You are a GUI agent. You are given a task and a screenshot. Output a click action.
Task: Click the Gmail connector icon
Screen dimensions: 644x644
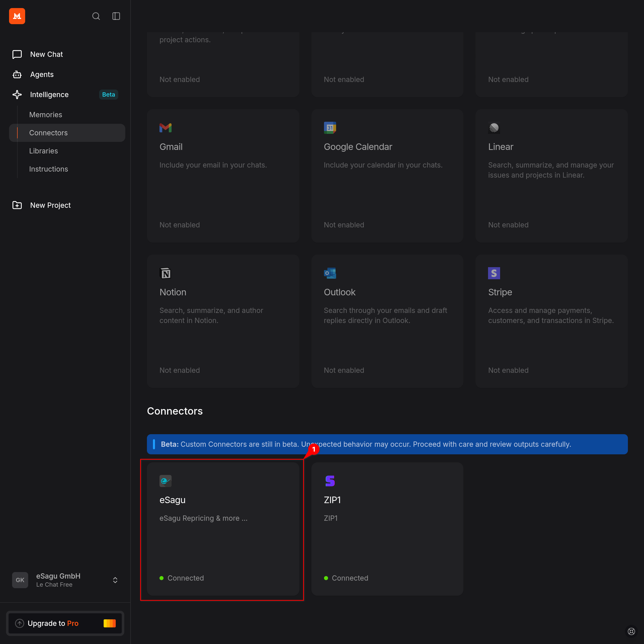(x=165, y=128)
